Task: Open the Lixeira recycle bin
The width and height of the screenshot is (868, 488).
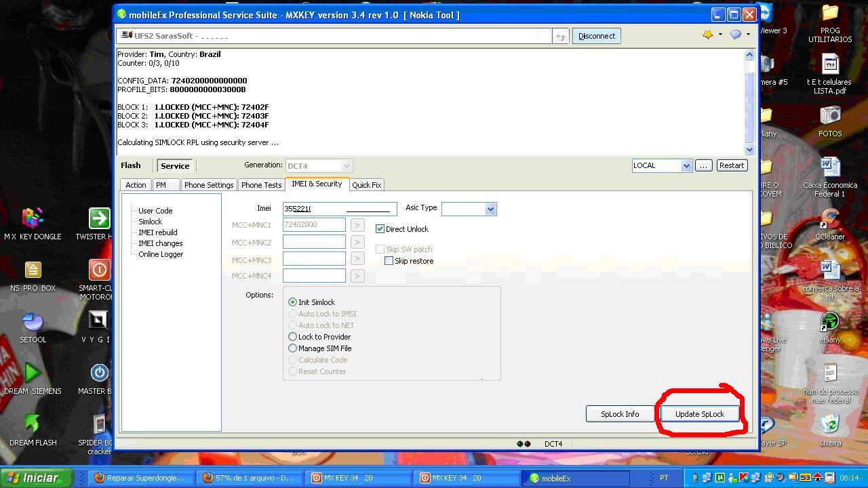Action: (x=830, y=431)
